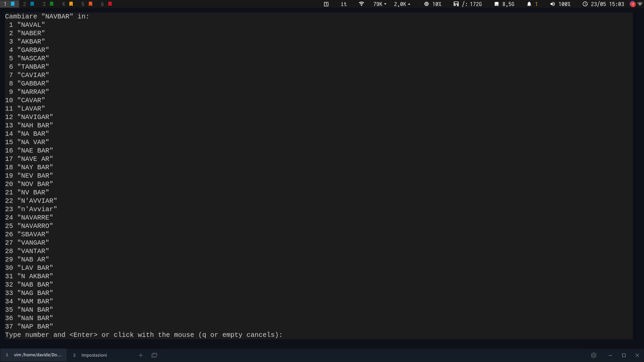This screenshot has height=362, width=644.
Task: Choose suggestion 27 "VANGAR"
Action: pyautogui.click(x=27, y=243)
